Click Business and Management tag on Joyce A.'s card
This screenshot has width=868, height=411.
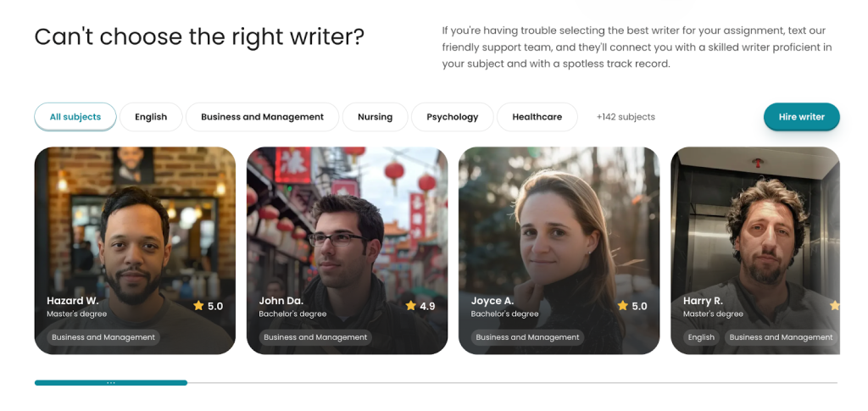coord(527,337)
